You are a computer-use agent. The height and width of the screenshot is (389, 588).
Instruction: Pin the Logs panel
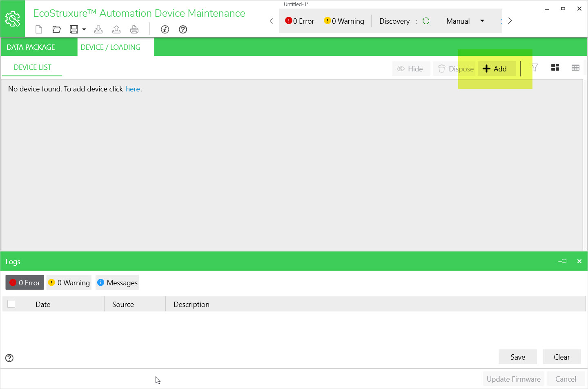click(x=563, y=261)
